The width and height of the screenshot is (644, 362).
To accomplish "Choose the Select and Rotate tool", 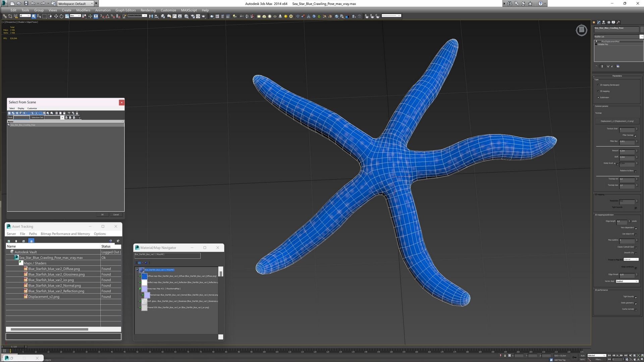I will tap(61, 16).
